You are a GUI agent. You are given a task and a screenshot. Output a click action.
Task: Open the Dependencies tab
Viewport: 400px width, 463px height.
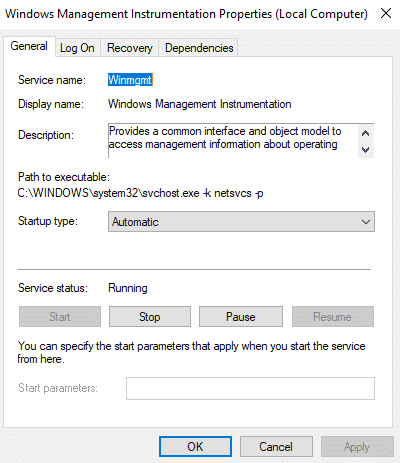click(199, 48)
